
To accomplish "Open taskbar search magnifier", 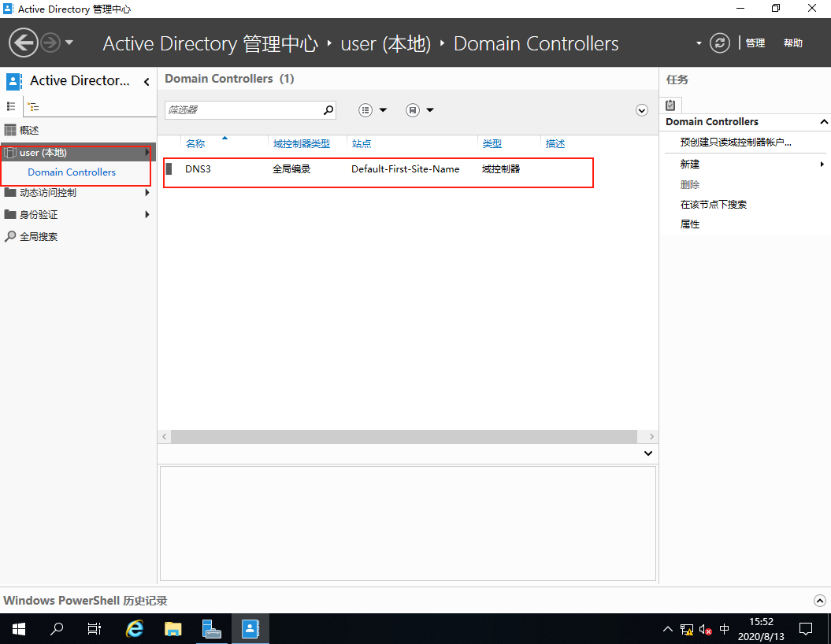I will click(x=56, y=628).
